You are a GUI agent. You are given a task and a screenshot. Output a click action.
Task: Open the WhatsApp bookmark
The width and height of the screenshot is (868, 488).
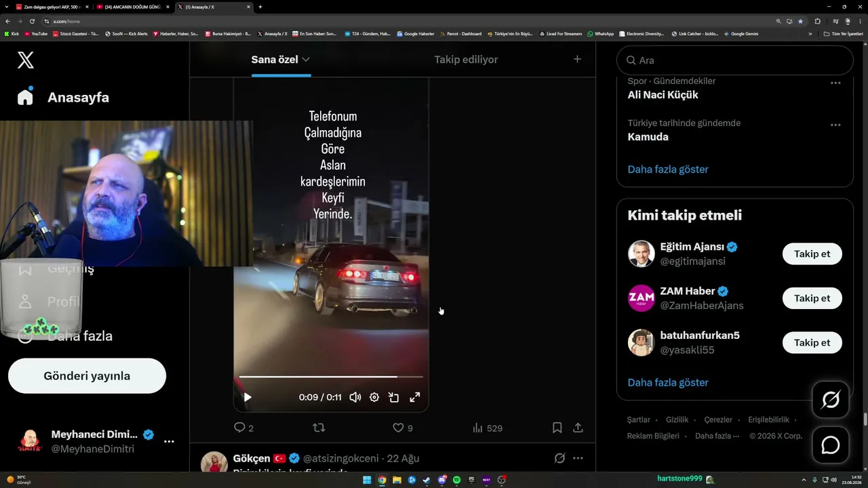[601, 33]
